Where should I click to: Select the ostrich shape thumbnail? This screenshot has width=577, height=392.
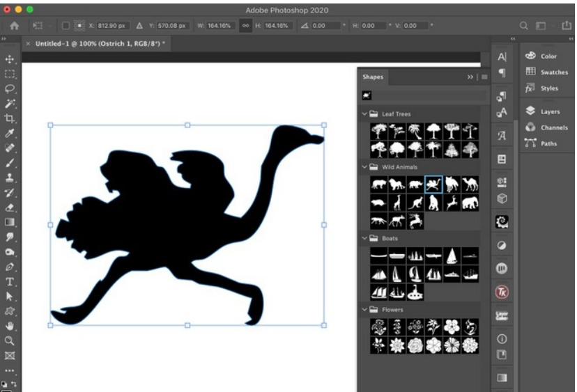click(433, 185)
